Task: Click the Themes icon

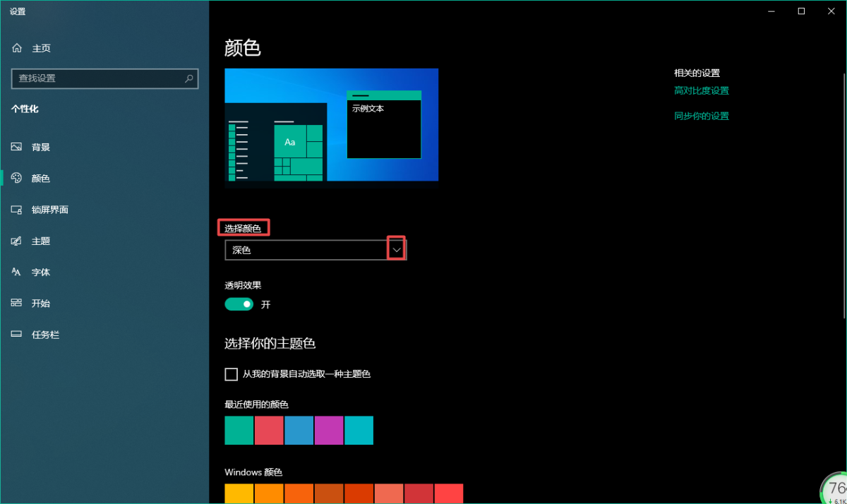Action: tap(17, 241)
